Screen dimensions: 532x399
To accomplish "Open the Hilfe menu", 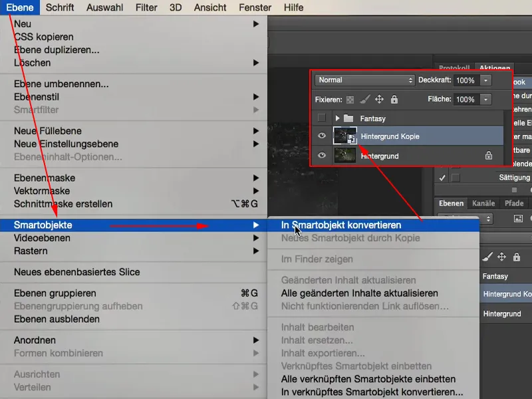I will [x=293, y=7].
